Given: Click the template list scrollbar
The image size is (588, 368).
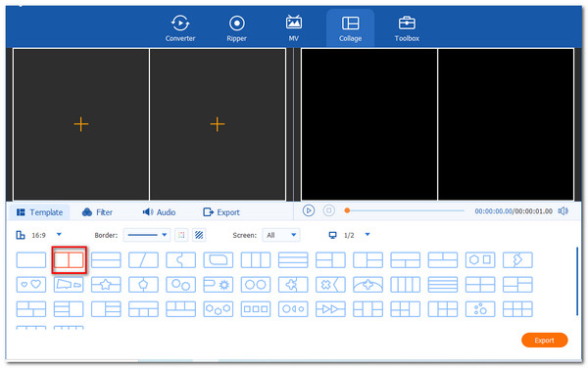Looking at the screenshot, I should tap(577, 282).
